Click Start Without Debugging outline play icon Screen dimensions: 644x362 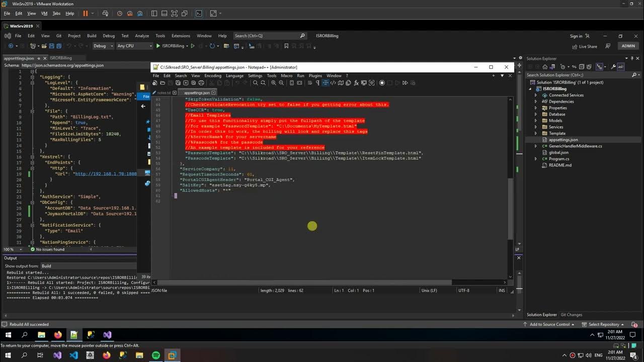click(x=193, y=46)
